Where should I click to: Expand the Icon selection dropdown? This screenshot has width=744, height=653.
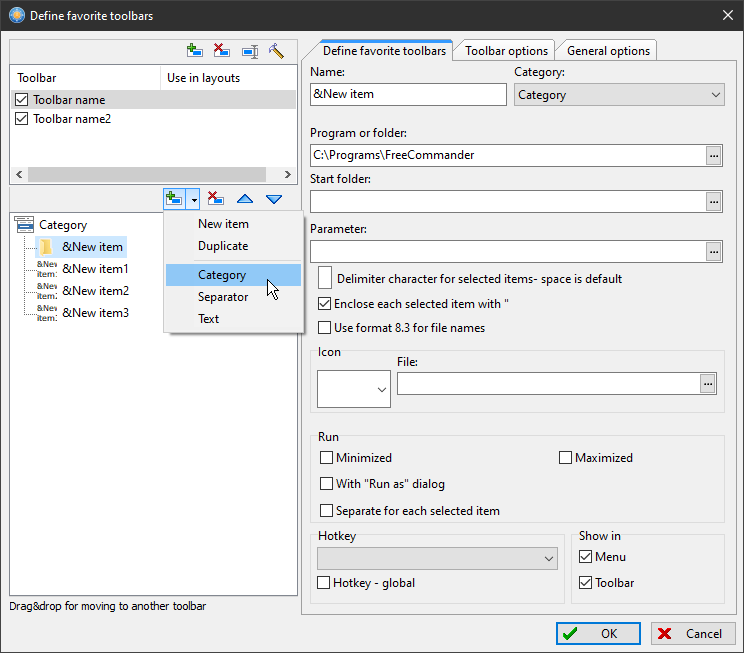pyautogui.click(x=353, y=389)
